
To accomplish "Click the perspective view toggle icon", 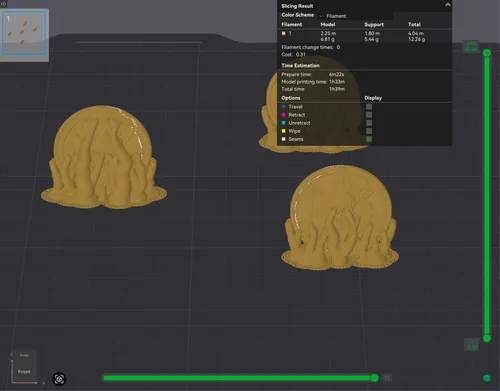I will click(59, 379).
